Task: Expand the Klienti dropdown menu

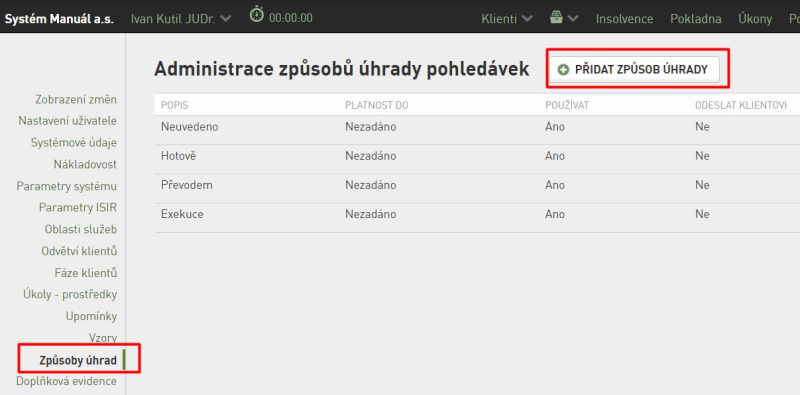Action: pos(507,19)
